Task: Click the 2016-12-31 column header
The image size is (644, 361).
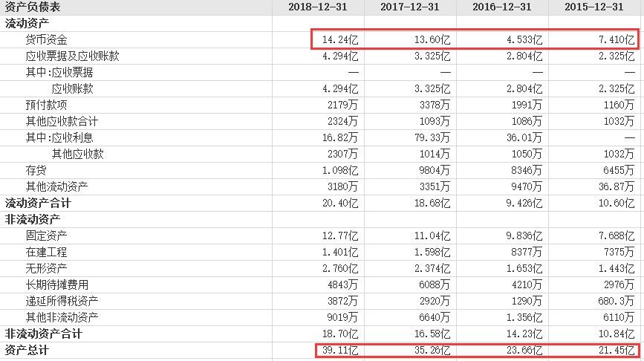Action: 501,7
